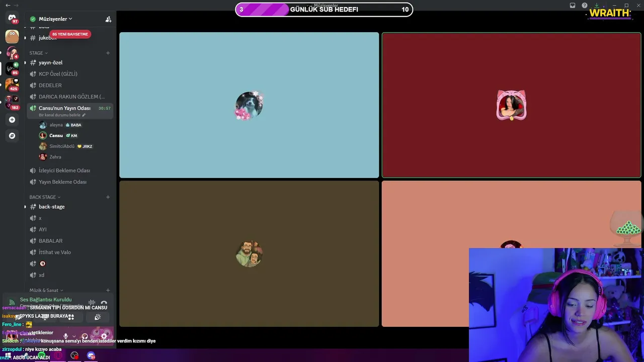Viewport: 644px width, 362px height.
Task: Open Discord inbox
Action: click(573, 6)
